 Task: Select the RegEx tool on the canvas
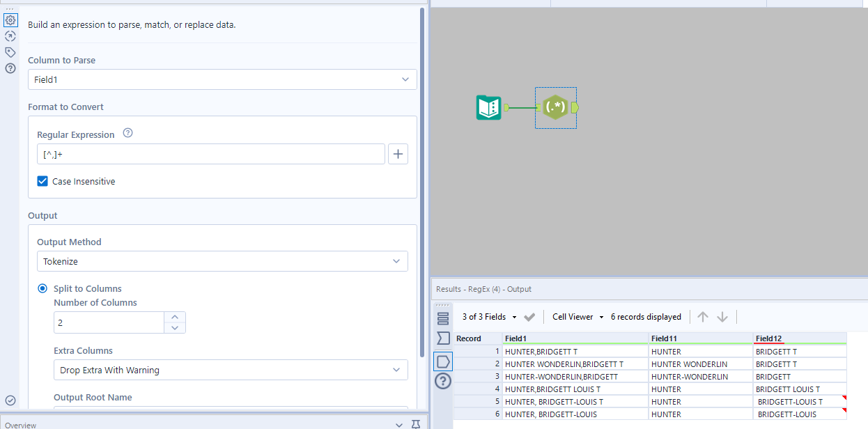555,108
